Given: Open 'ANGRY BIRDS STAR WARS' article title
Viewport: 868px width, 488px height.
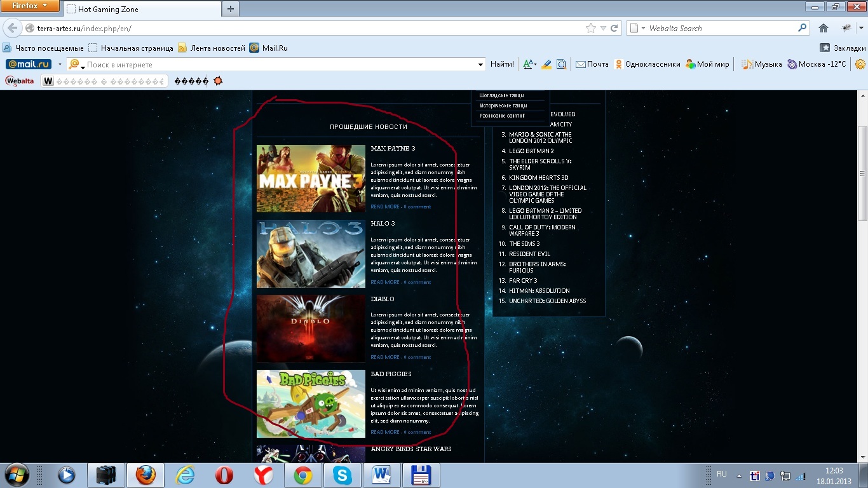Looking at the screenshot, I should [x=411, y=449].
